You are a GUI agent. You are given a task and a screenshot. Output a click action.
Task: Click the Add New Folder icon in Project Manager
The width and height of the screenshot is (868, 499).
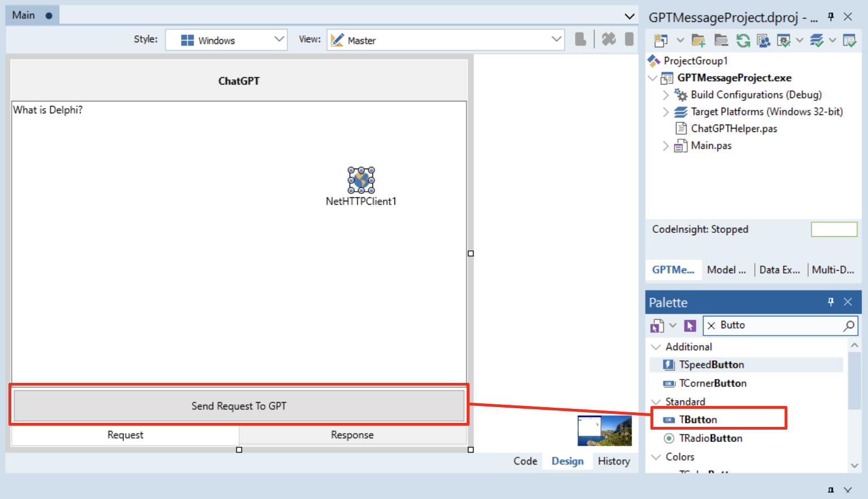coord(699,40)
